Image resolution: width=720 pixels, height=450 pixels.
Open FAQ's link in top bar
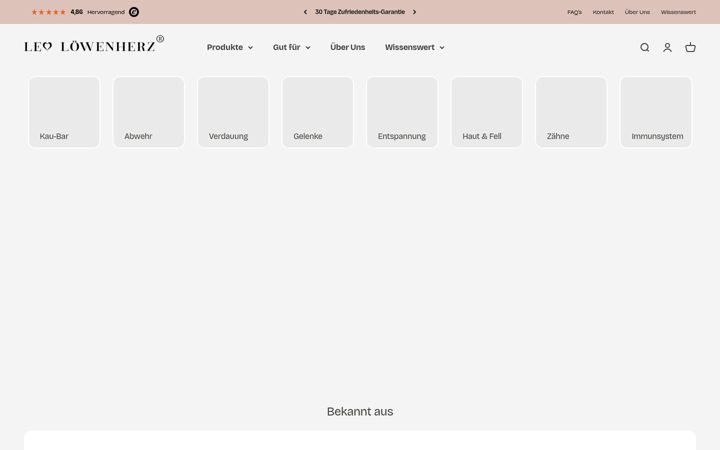coord(574,12)
